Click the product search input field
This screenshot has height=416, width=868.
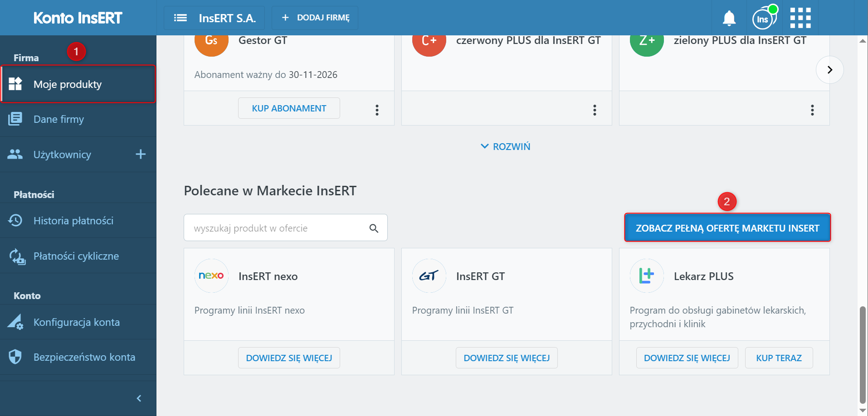point(277,228)
